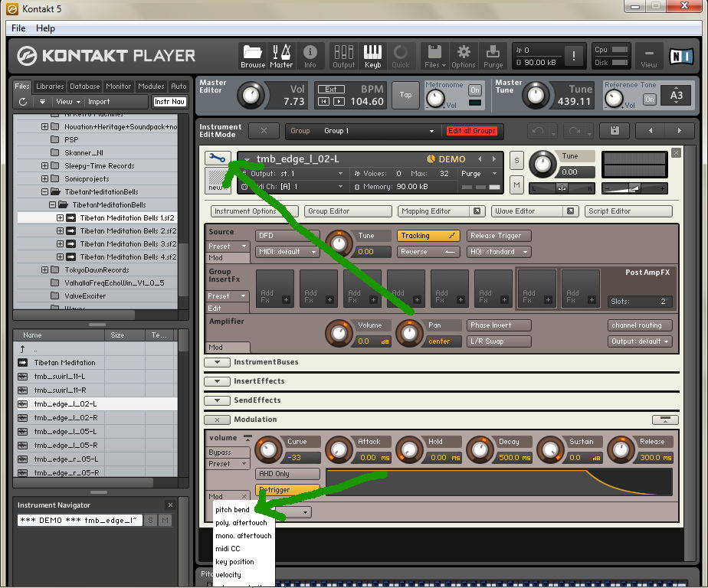Toggle the Reverse button
The image size is (708, 588).
coord(428,252)
